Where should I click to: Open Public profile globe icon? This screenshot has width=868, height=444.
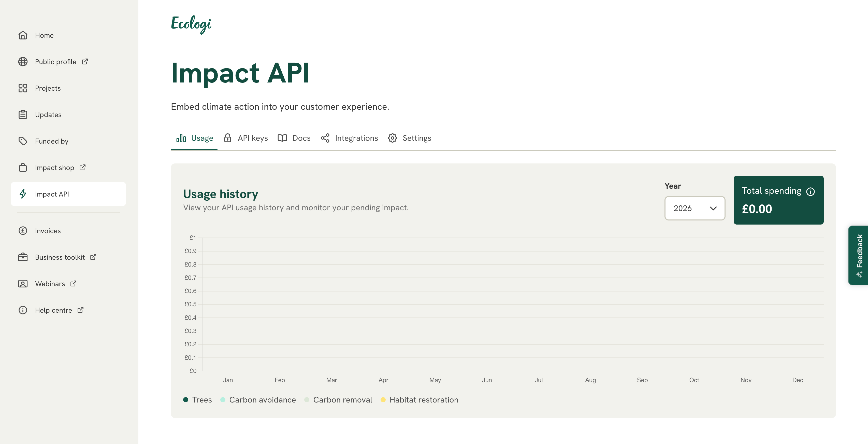coord(23,62)
